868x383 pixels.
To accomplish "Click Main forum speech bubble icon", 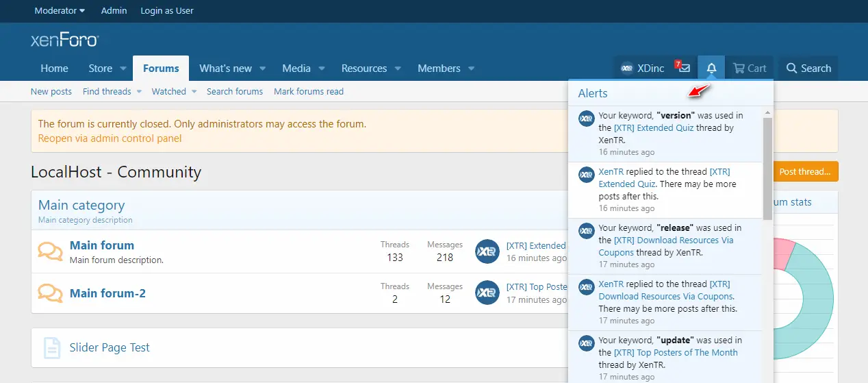I will pyautogui.click(x=50, y=251).
